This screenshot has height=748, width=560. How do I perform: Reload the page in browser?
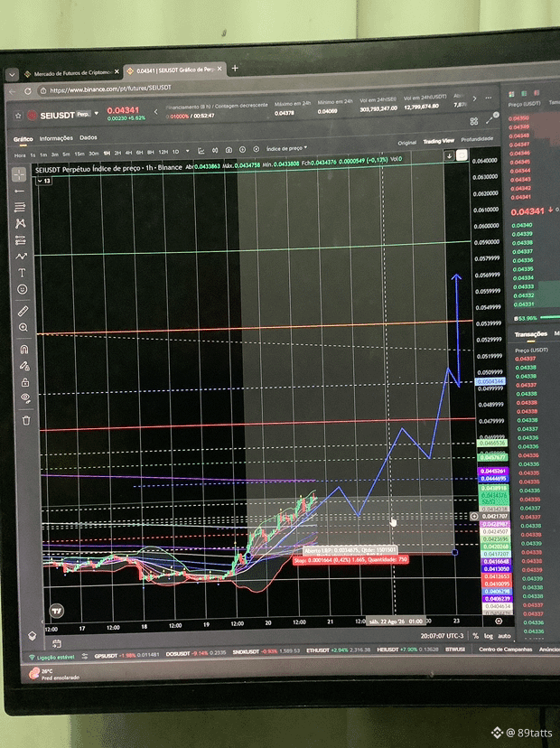pyautogui.click(x=28, y=90)
